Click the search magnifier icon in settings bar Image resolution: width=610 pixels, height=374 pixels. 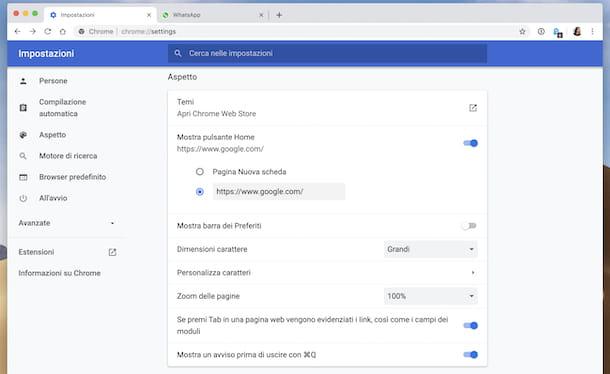178,53
